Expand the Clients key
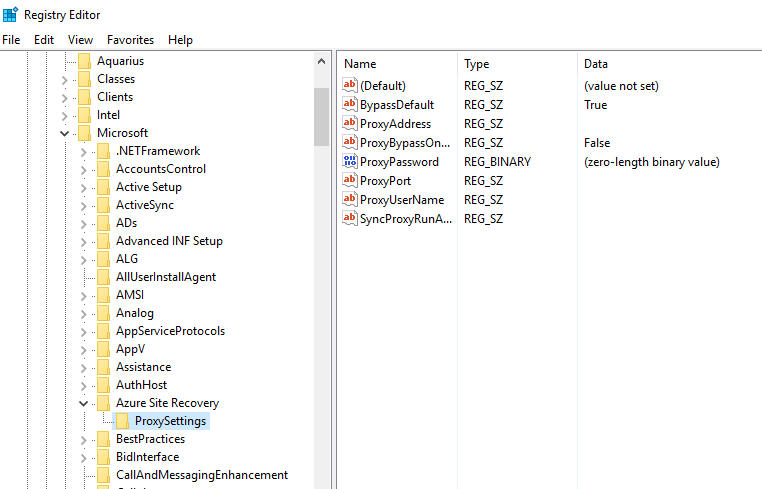The height and width of the screenshot is (489, 762). coord(65,98)
